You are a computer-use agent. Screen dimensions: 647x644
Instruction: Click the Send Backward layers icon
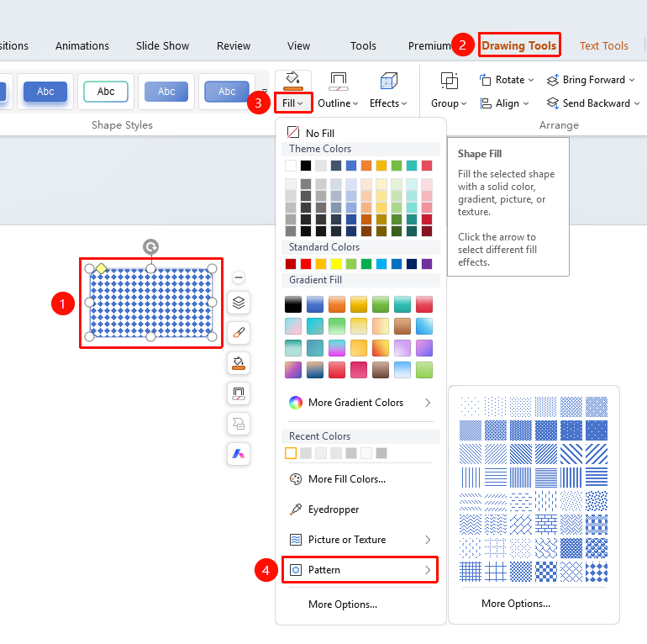pos(553,103)
